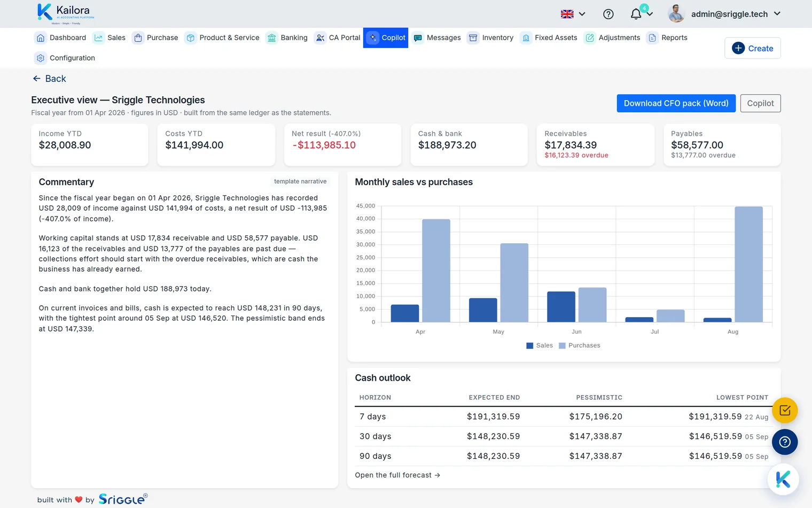Click the Messages chat icon
Image resolution: width=812 pixels, height=508 pixels.
(418, 38)
